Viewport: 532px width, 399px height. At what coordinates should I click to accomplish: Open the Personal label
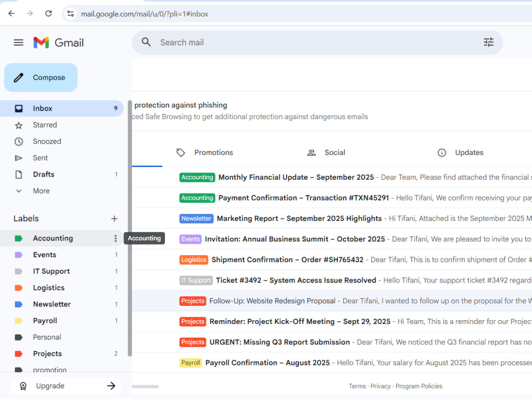pos(62,337)
